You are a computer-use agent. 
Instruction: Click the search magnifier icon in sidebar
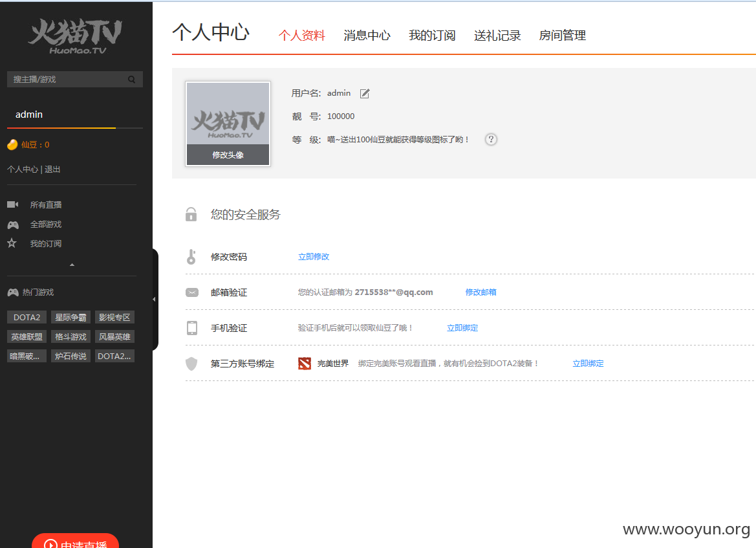[x=132, y=80]
